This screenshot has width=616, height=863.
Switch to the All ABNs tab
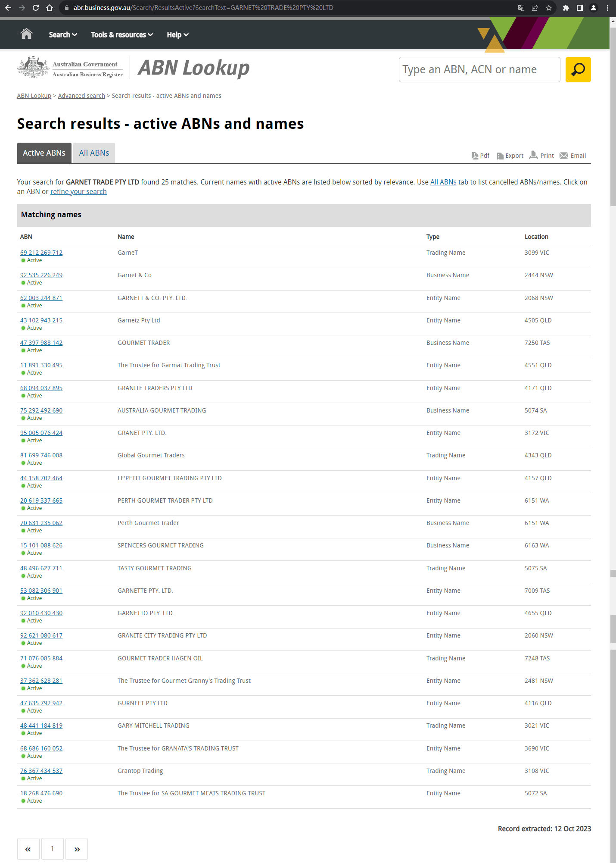[94, 153]
